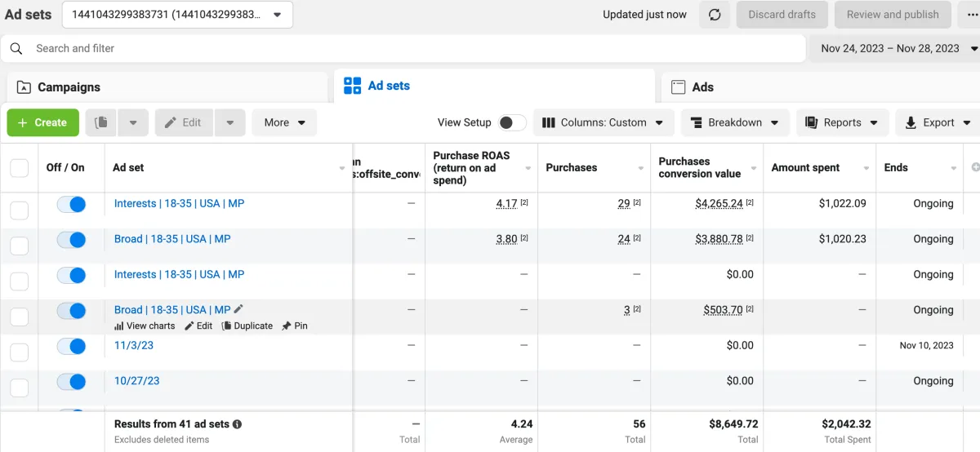980x452 pixels.
Task: Click the Discard drafts button
Action: tap(782, 15)
